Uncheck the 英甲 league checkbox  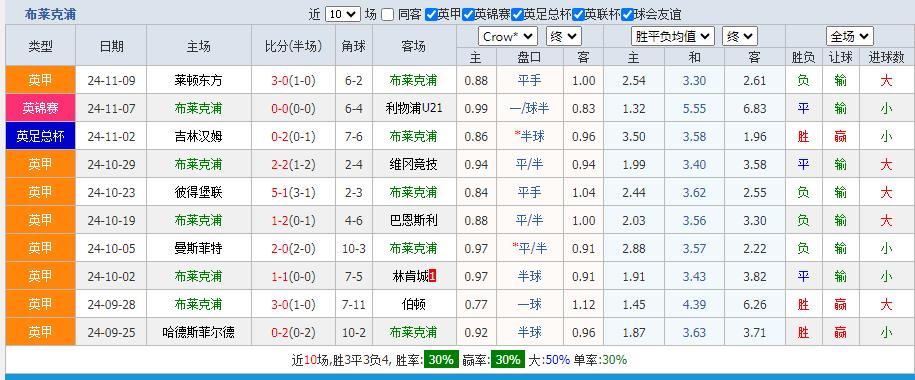point(431,15)
